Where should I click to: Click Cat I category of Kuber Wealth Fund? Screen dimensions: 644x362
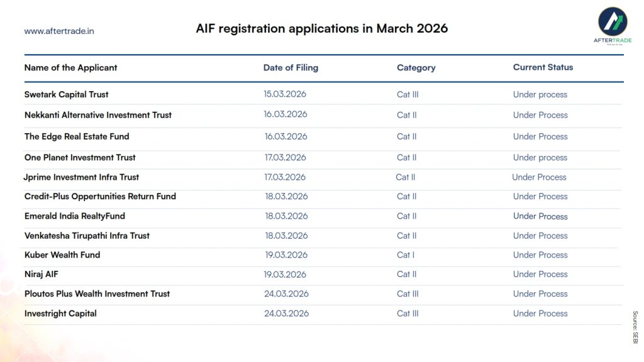click(x=406, y=255)
